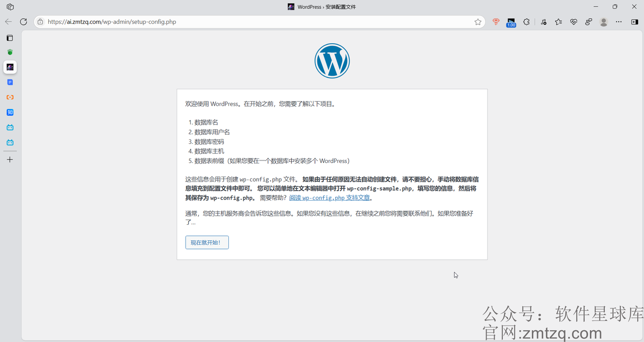The image size is (644, 342).
Task: Click the 现在就开始! button
Action: (x=207, y=242)
